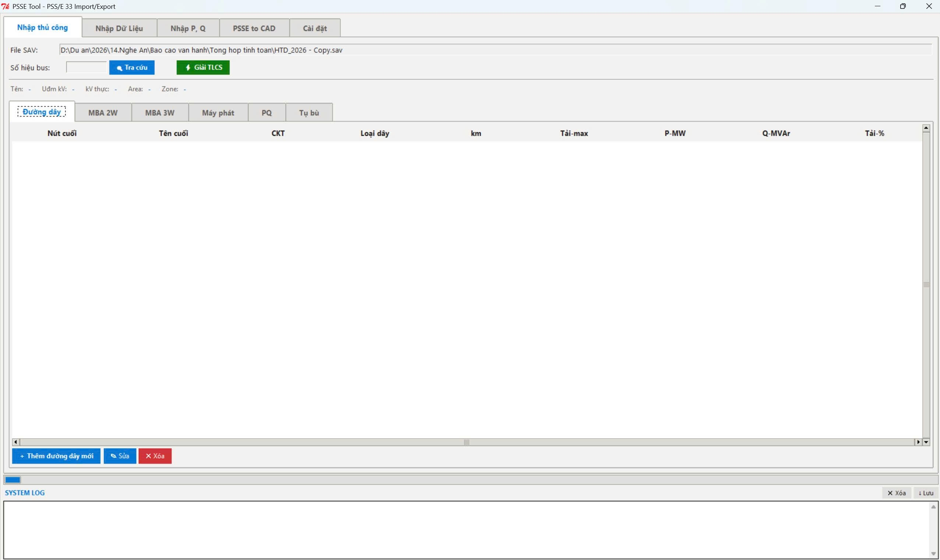Click the Tải-max column header

click(x=574, y=133)
